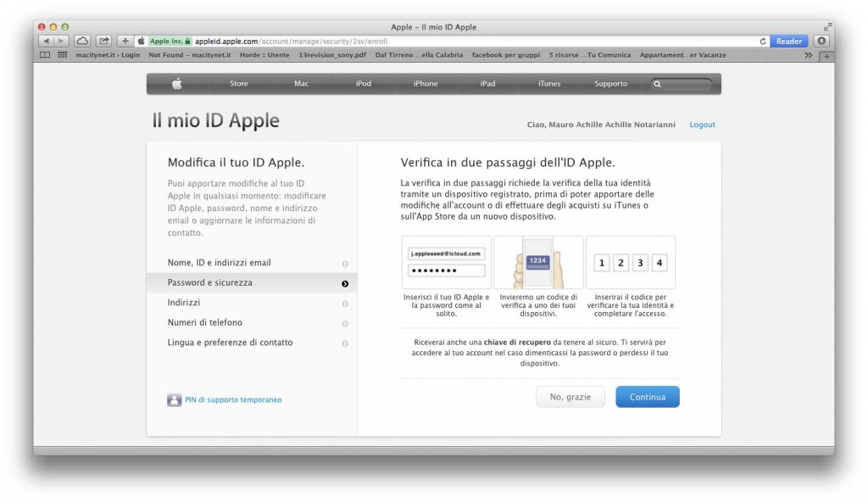The width and height of the screenshot is (868, 502).
Task: Open iCloud tabs cloud icon
Action: coord(82,41)
